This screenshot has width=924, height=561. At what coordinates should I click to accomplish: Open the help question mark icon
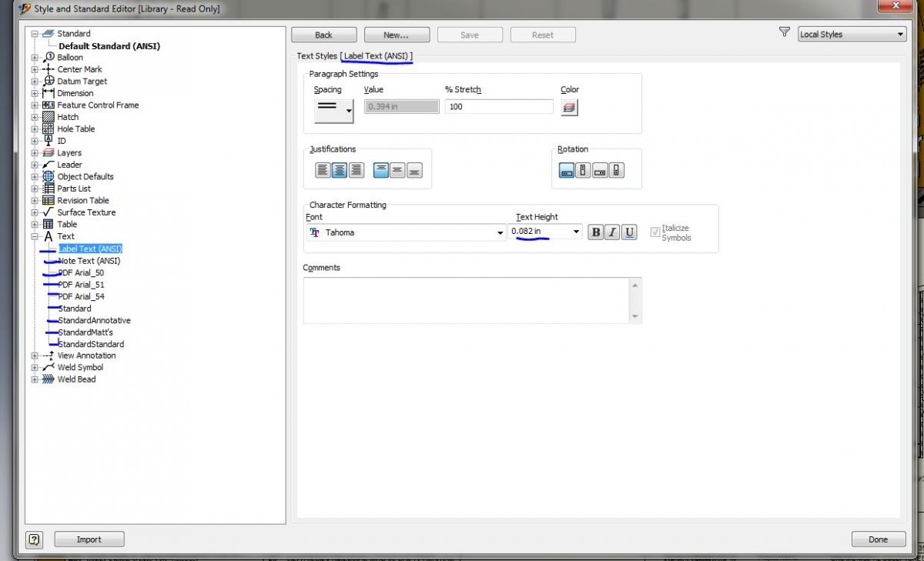pyautogui.click(x=34, y=539)
